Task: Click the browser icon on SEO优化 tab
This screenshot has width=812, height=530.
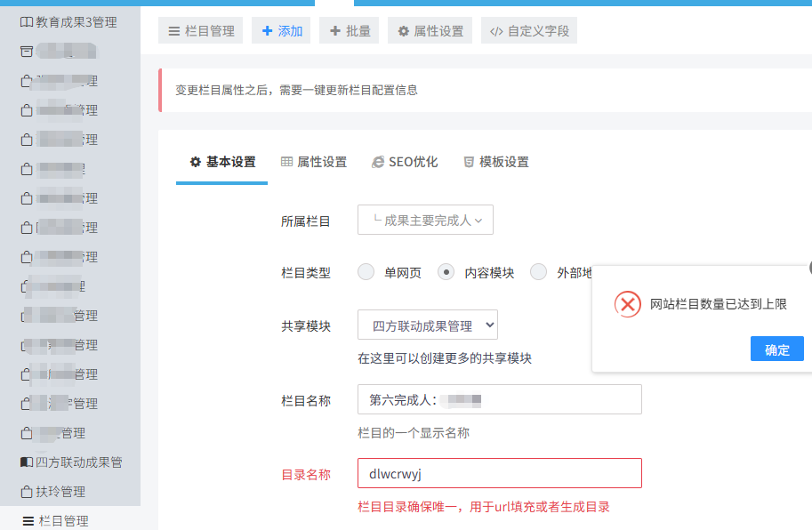Action: click(x=378, y=162)
